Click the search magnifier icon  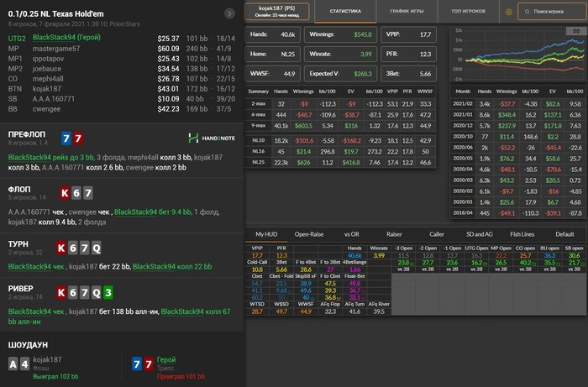[x=527, y=12]
